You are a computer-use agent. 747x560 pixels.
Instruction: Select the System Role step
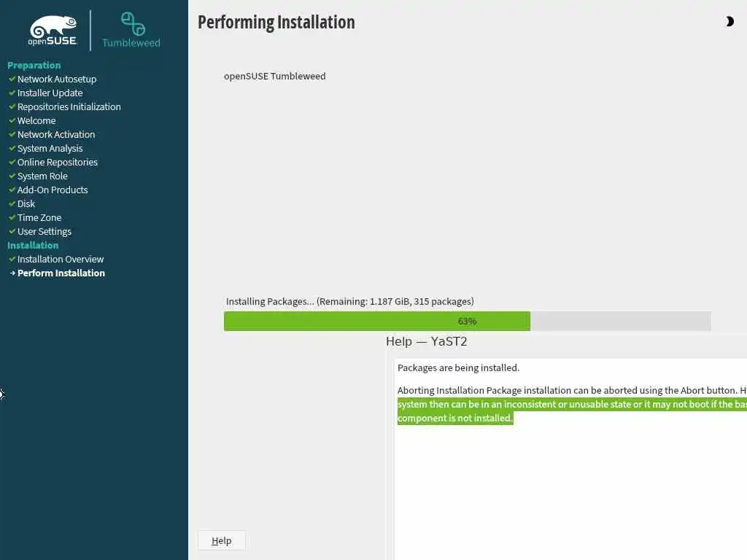click(x=42, y=176)
